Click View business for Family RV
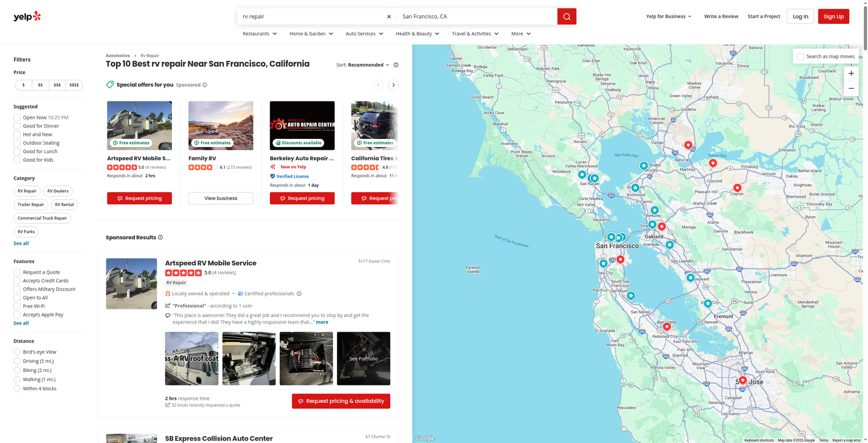 pos(221,198)
